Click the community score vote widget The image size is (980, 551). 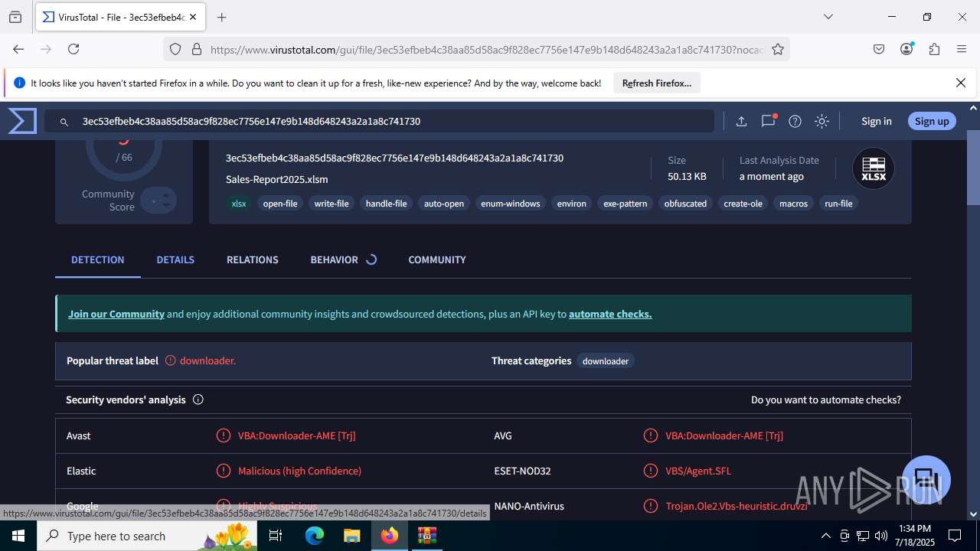(x=158, y=201)
